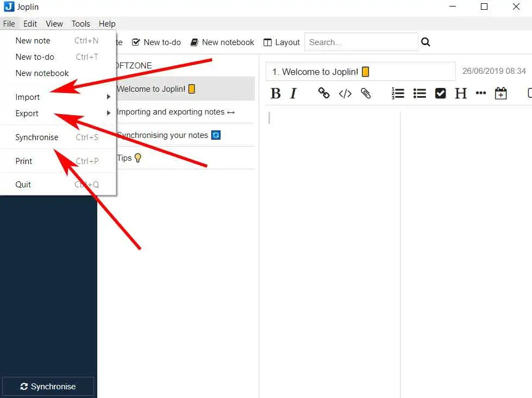Maximize the Joplin window

click(x=484, y=7)
